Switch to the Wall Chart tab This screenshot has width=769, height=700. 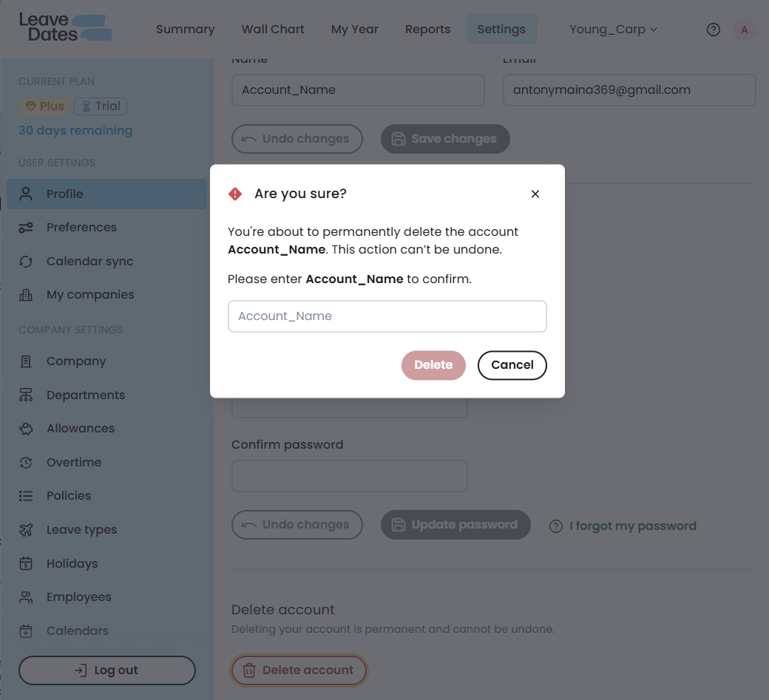[x=273, y=30]
